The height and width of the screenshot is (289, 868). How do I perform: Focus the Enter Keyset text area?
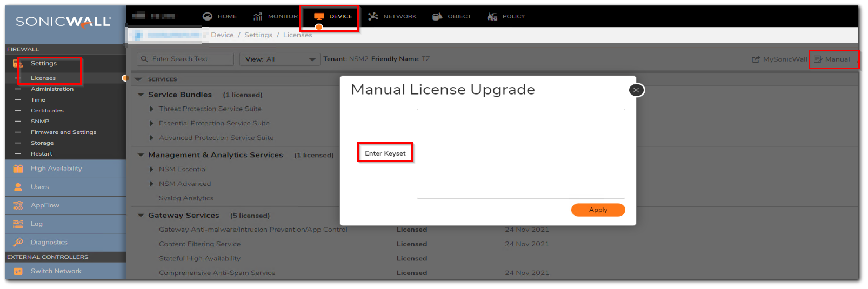pos(520,154)
